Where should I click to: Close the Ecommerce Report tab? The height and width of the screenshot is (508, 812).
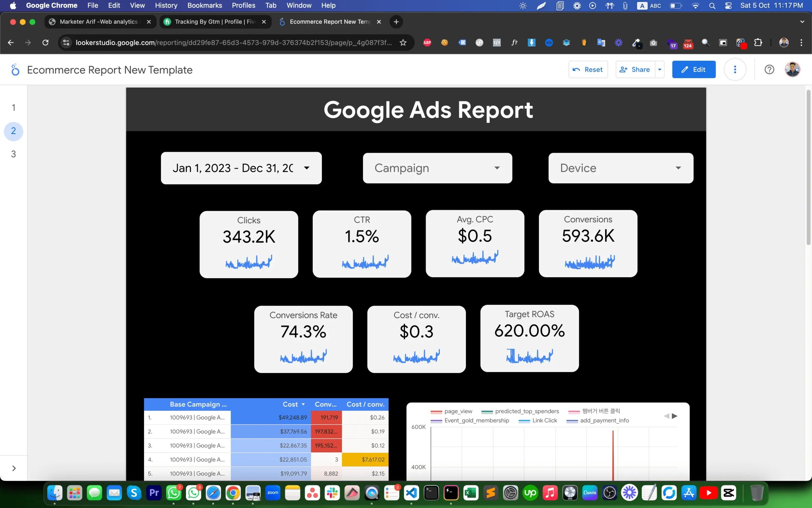pyautogui.click(x=379, y=22)
